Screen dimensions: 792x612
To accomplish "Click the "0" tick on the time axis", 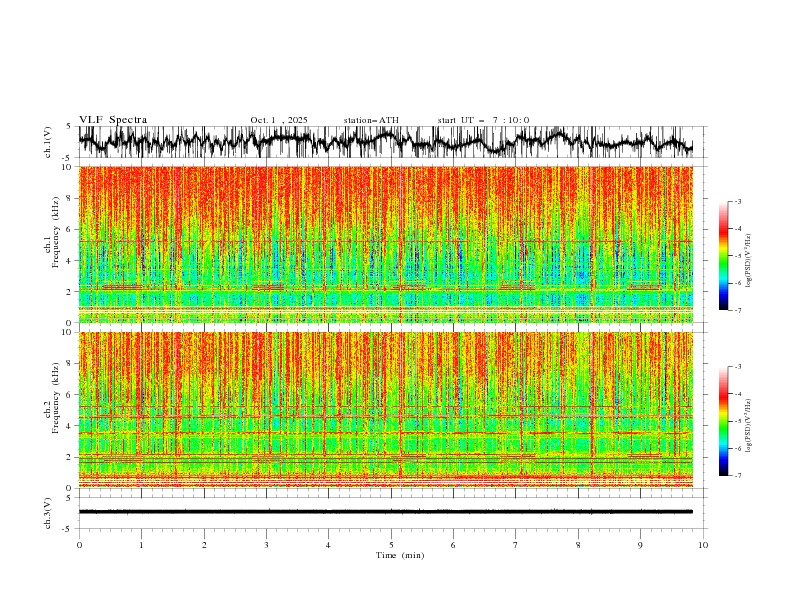I will [79, 545].
